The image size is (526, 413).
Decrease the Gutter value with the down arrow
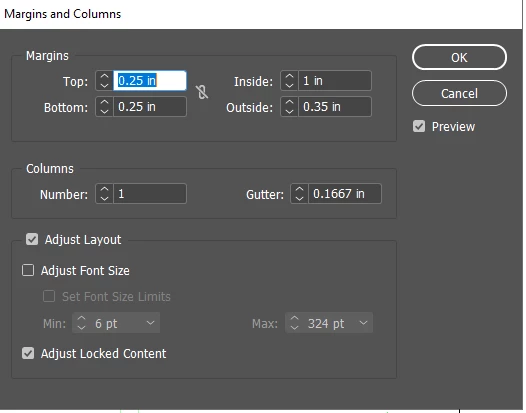click(x=299, y=198)
